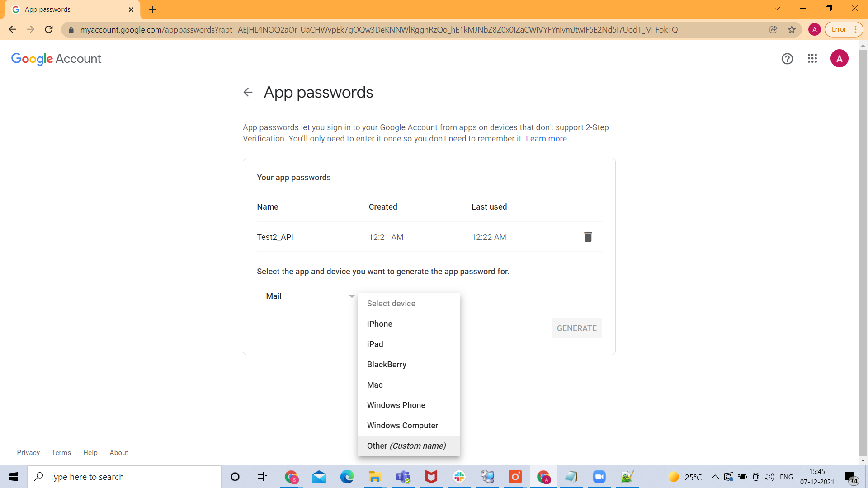The image size is (868, 488).
Task: Open the volume control in tray
Action: tap(769, 477)
